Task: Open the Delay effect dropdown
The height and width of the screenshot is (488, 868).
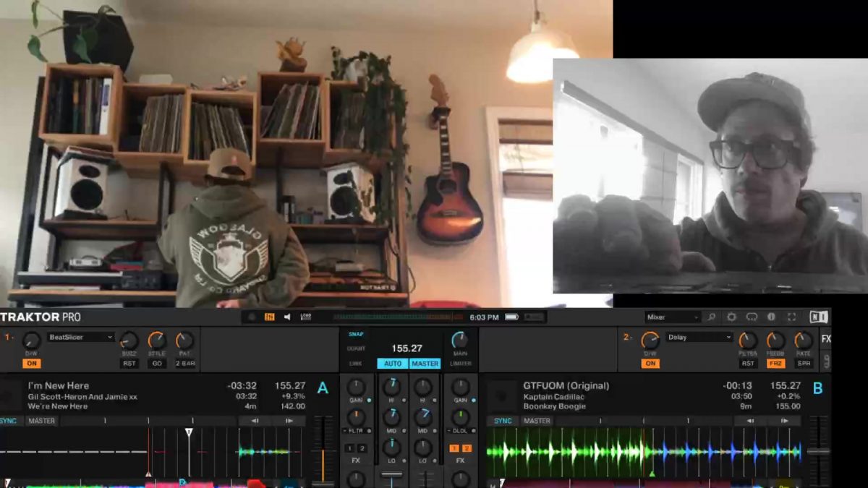Action: [699, 337]
